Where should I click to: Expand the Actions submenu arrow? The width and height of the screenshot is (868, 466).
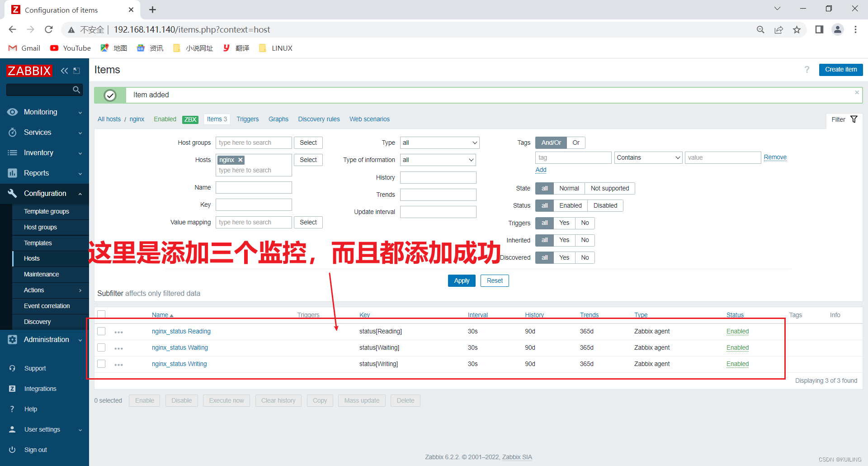point(80,290)
